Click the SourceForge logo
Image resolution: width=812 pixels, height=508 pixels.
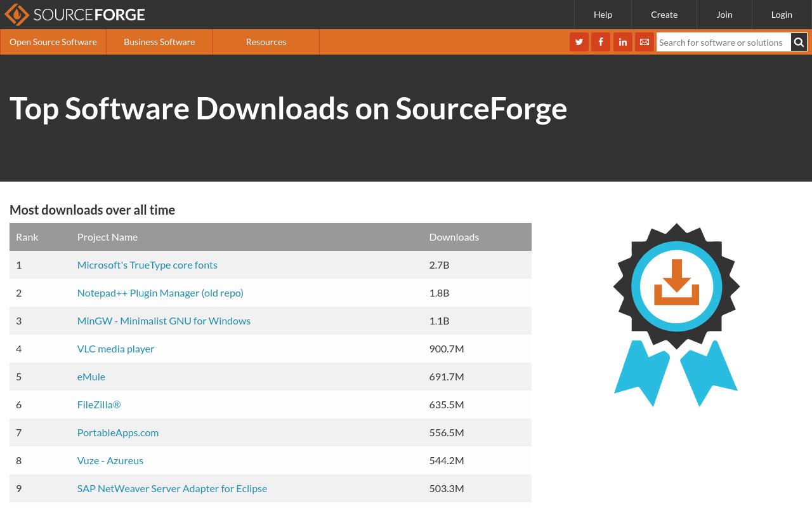point(75,15)
